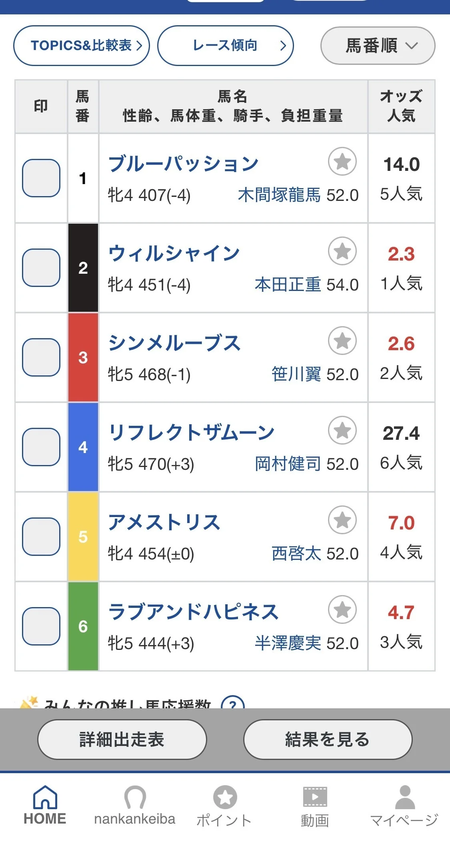
Task: Open the 馬番順 sort dropdown
Action: coord(378,46)
